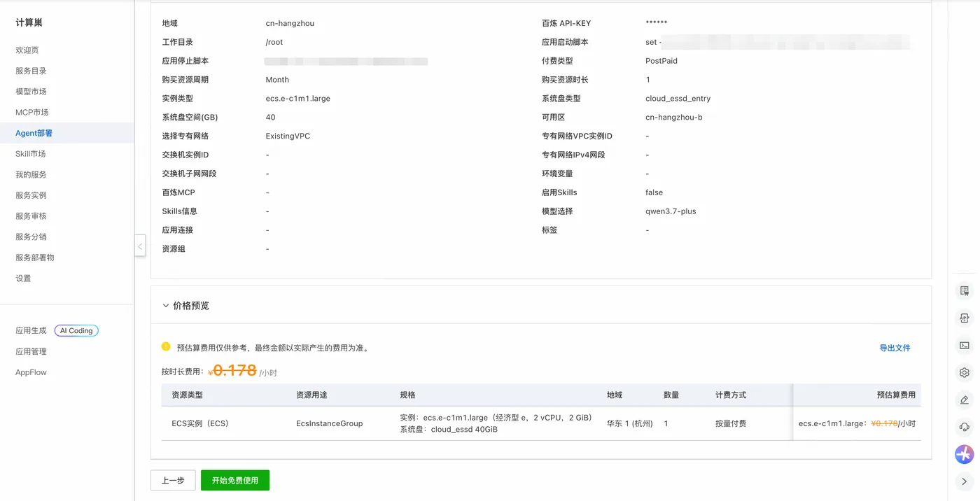Open 我的服务 in sidebar
This screenshot has width=980, height=501.
[x=31, y=174]
